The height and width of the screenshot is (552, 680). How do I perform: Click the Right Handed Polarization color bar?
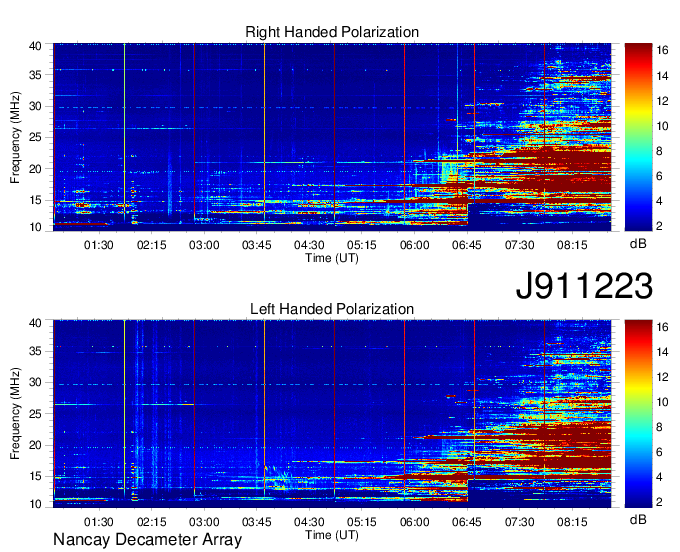[638, 137]
